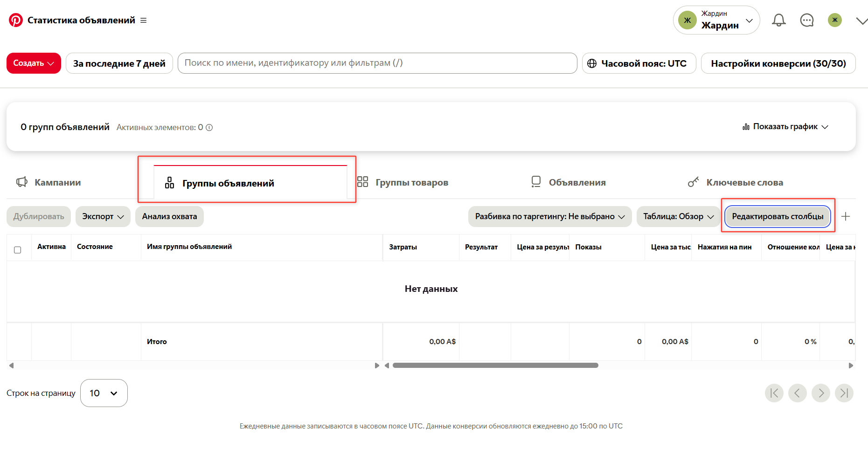This screenshot has height=449, width=868.
Task: Expand Показать график section
Action: (785, 127)
